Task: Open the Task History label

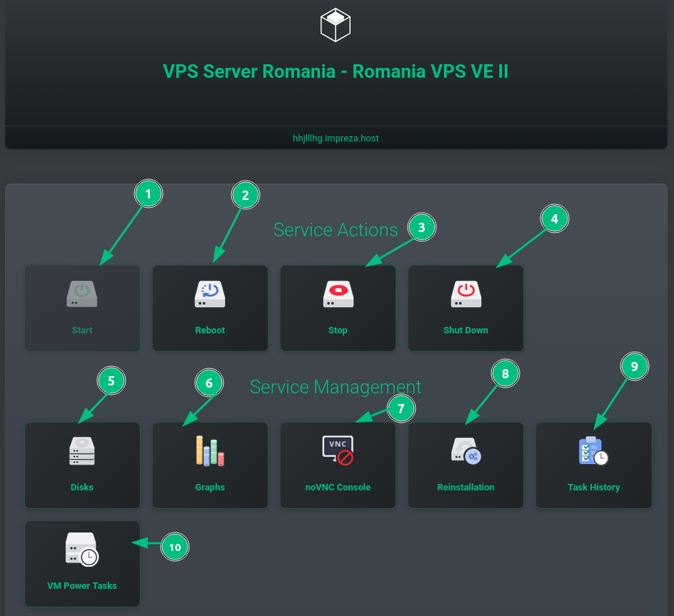Action: pos(593,487)
